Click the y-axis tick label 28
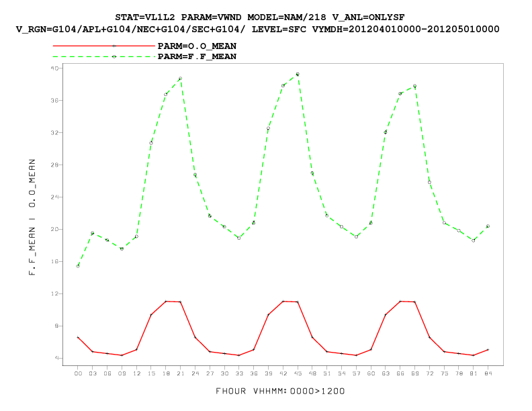Screen dimensions: 532x411 [x=54, y=165]
